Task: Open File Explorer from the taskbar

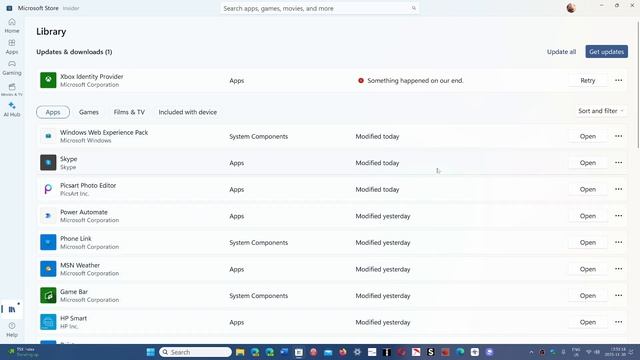Action: (240, 352)
